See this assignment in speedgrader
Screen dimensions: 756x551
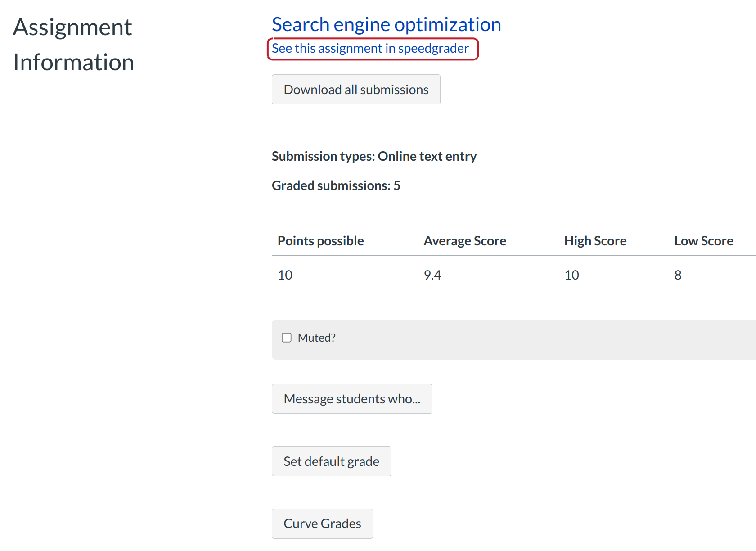pyautogui.click(x=369, y=48)
